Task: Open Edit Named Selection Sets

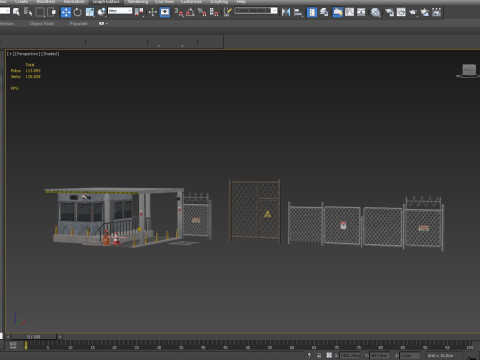Action: point(227,12)
